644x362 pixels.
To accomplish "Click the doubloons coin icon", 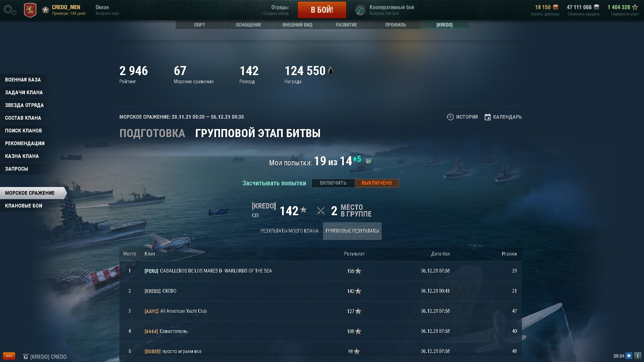I will (x=555, y=7).
